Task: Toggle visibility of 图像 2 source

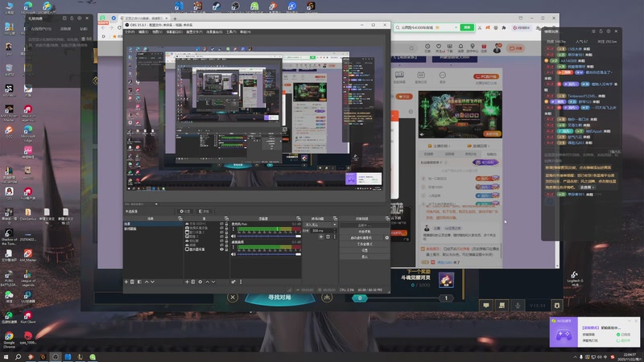Action: 222,237
